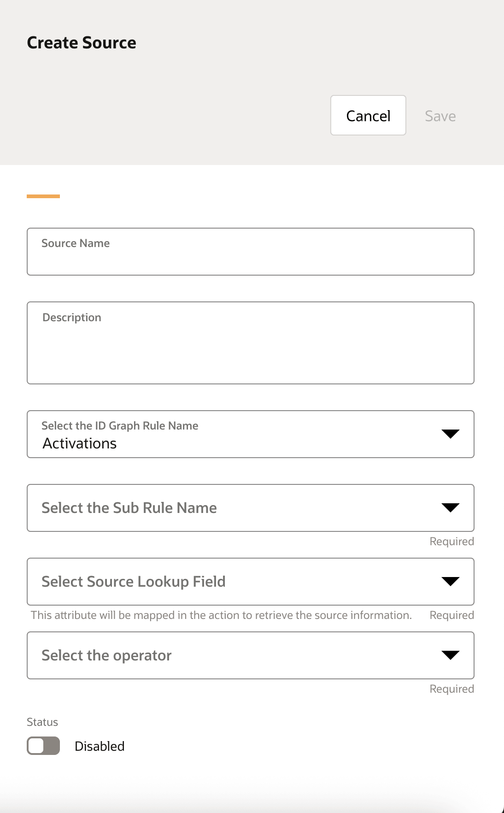Click the source lookup field helper text
This screenshot has height=813, width=504.
221,615
